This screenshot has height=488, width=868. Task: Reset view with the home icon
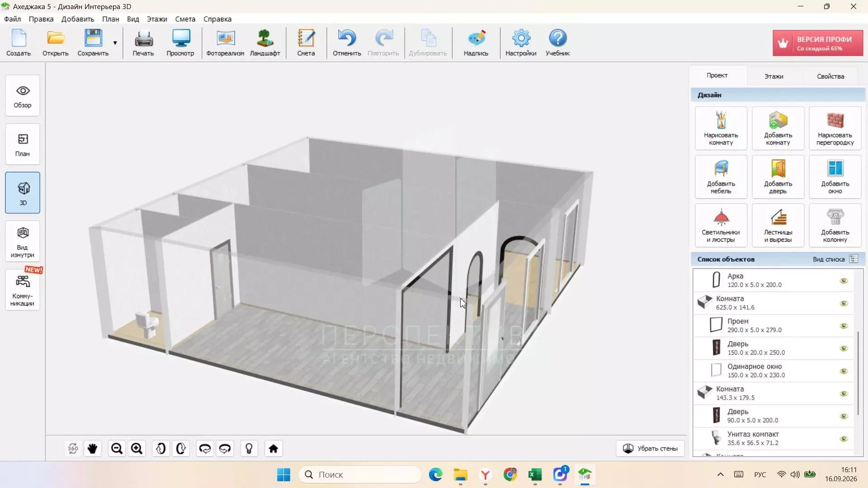pyautogui.click(x=274, y=449)
